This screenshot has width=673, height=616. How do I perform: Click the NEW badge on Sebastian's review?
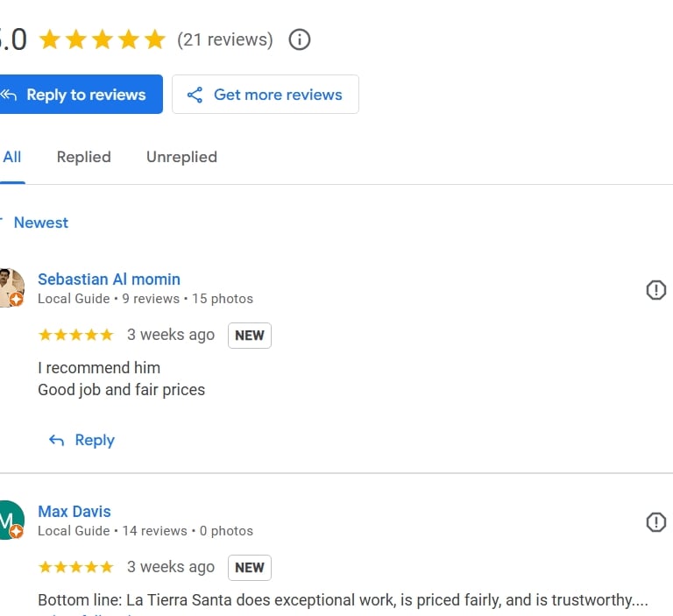pos(250,336)
